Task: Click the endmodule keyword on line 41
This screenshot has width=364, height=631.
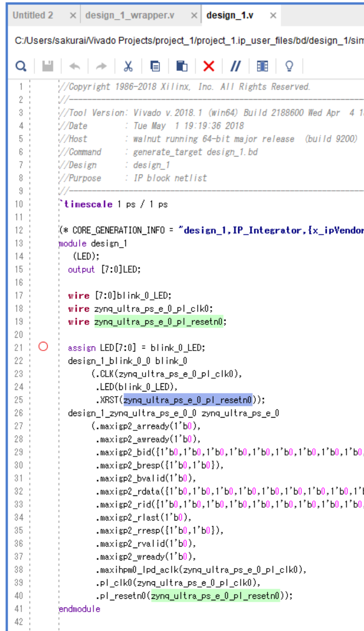Action: (x=80, y=608)
